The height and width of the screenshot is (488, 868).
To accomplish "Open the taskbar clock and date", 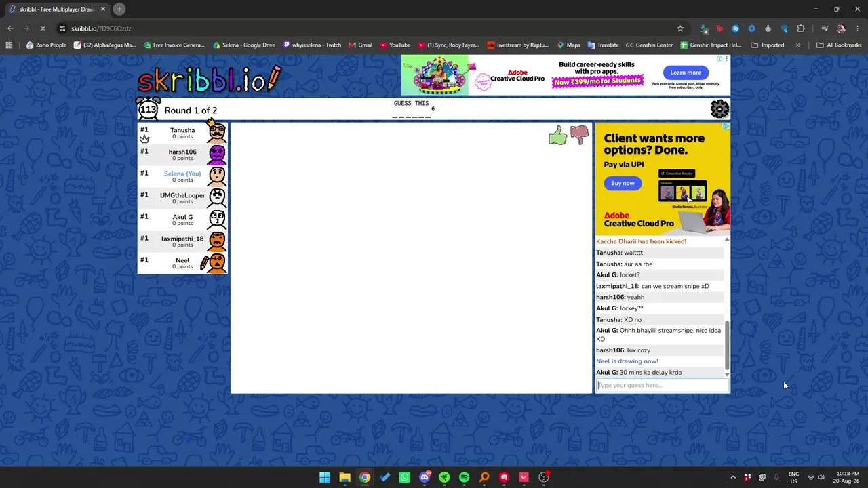I will click(848, 477).
